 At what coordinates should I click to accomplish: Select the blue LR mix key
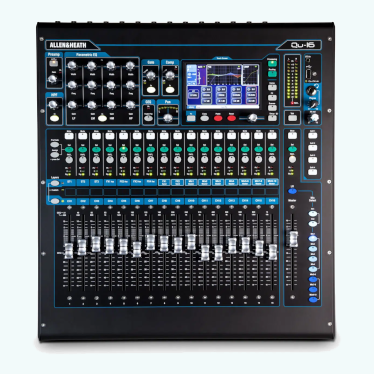tap(292, 191)
